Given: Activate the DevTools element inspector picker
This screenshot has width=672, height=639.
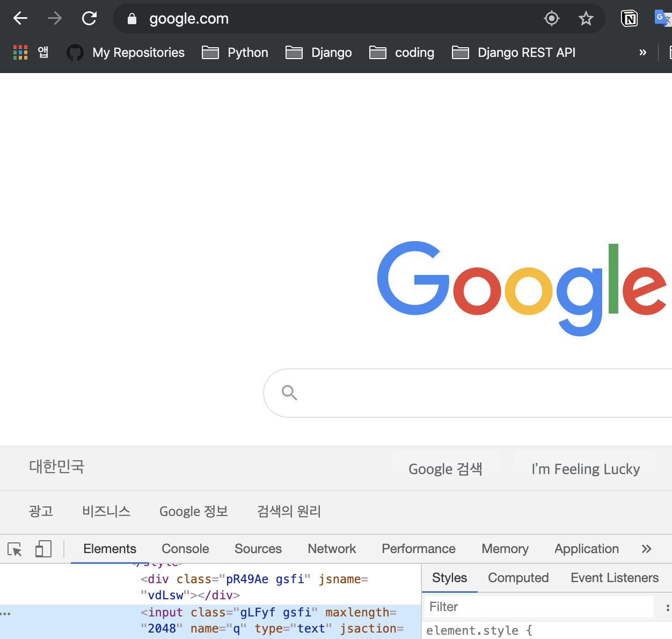Looking at the screenshot, I should [x=15, y=549].
